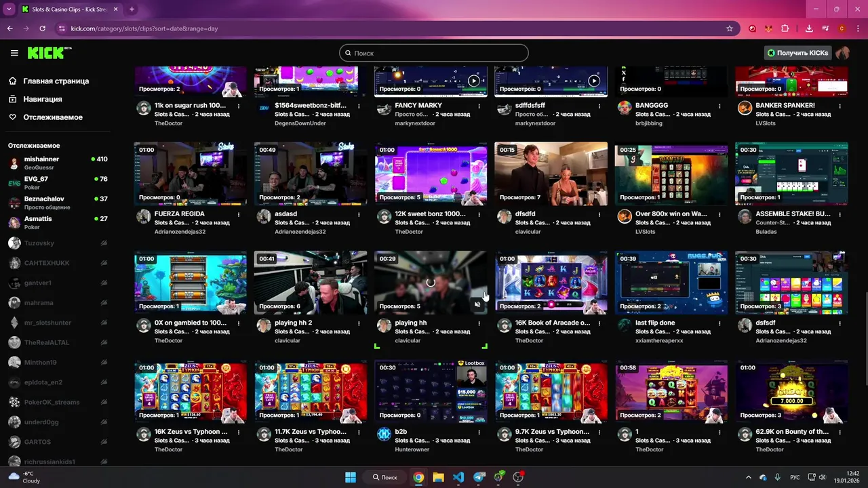The image size is (868, 488).
Task: Reload the page
Action: pos(42,28)
